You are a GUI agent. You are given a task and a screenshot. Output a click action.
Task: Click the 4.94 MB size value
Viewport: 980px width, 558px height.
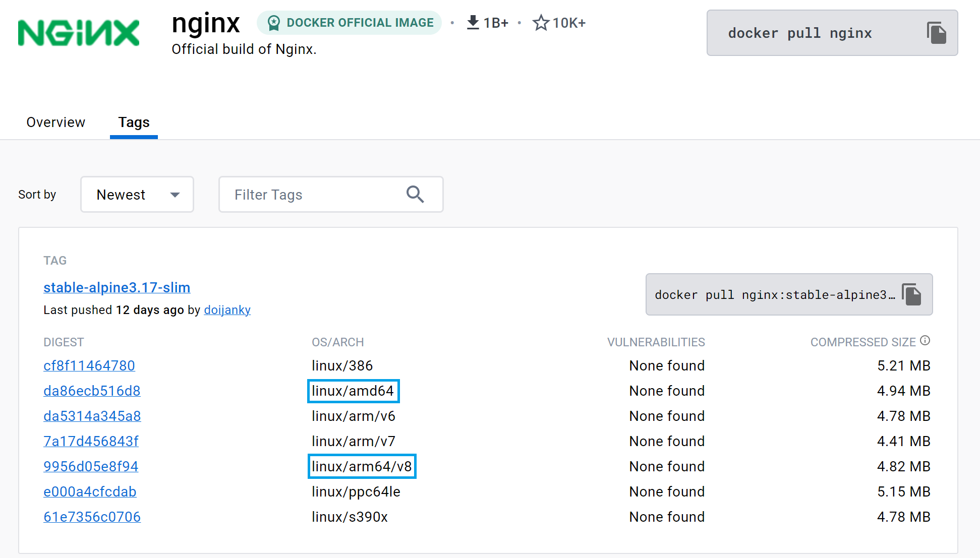click(904, 391)
